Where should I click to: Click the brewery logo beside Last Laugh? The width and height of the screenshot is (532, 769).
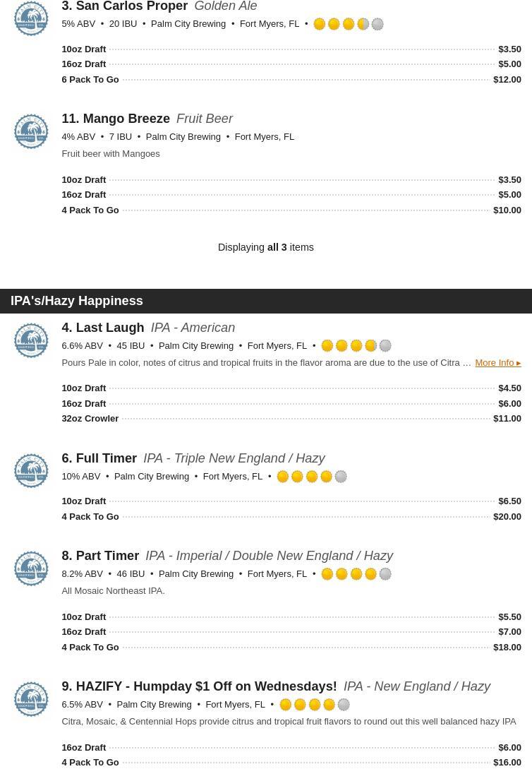[x=31, y=340]
